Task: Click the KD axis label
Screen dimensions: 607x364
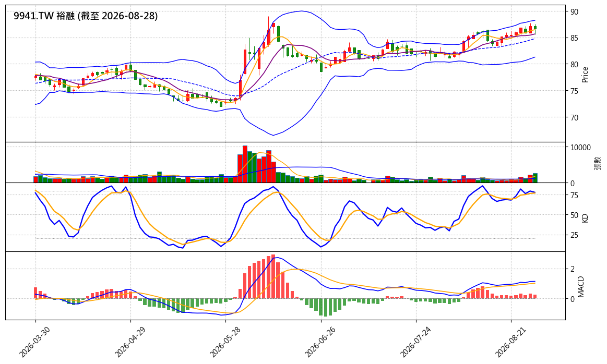Action: click(x=585, y=218)
